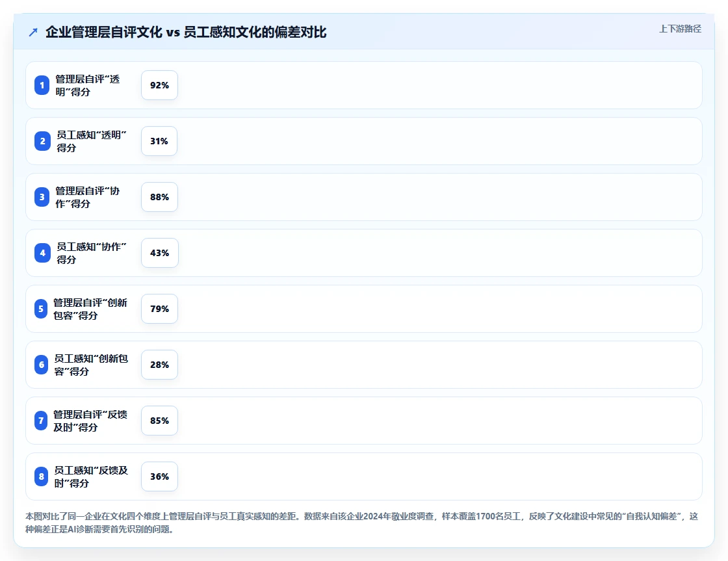Click the label 管理层自评“反馈及时”得分

90,421
